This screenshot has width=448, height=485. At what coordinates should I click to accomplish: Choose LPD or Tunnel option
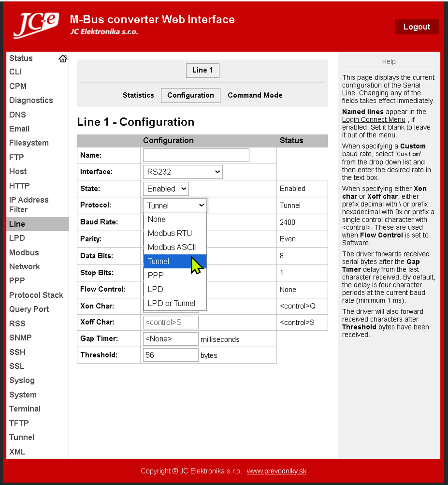[x=171, y=303]
